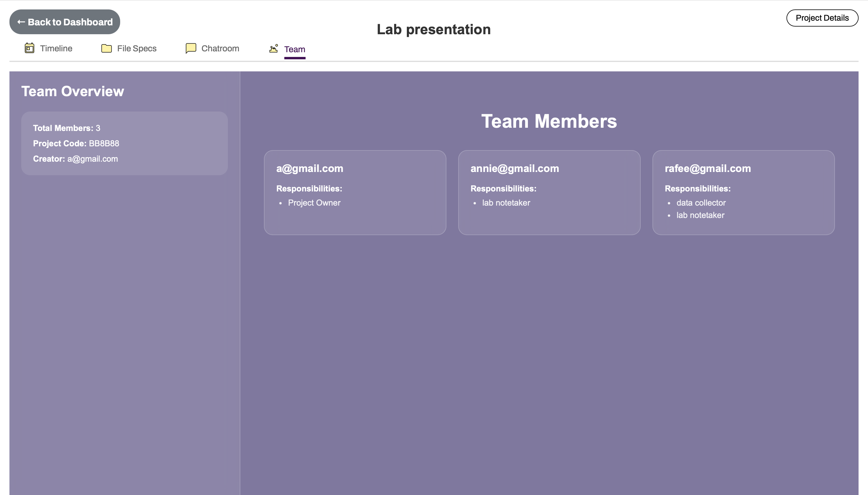Click the Timeline calendar icon
The image size is (868, 495).
click(30, 48)
